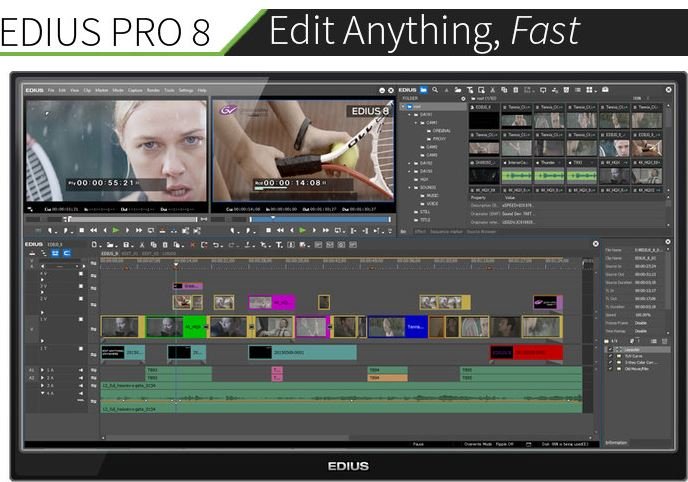This screenshot has height=482, width=688.
Task: Expand the DAY02 folder
Action: click(410, 163)
